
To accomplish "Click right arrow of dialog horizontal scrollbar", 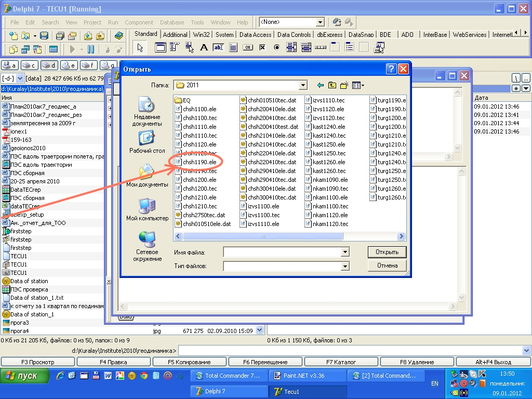I will (402, 236).
